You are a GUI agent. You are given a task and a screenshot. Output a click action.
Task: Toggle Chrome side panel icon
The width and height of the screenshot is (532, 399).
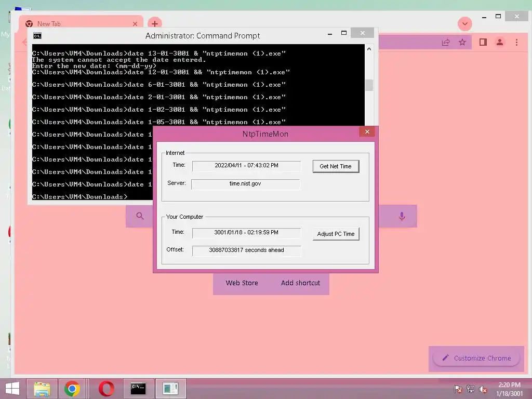click(483, 42)
